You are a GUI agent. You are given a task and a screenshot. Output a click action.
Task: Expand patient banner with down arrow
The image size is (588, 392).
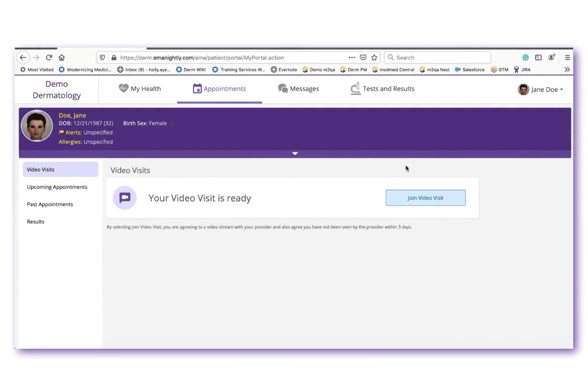coord(295,153)
